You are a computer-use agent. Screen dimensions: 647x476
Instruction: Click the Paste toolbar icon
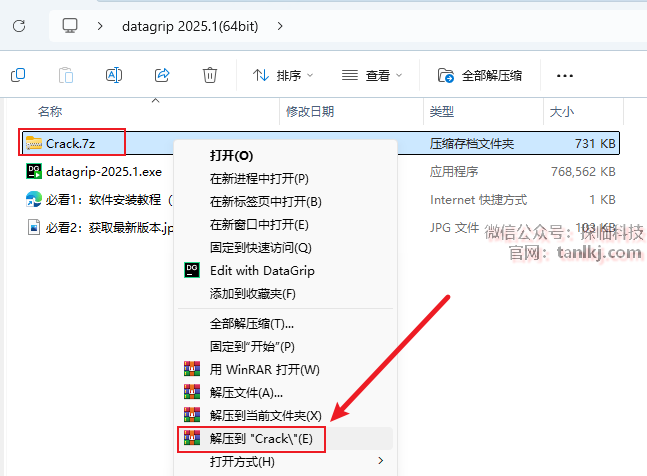tap(66, 75)
